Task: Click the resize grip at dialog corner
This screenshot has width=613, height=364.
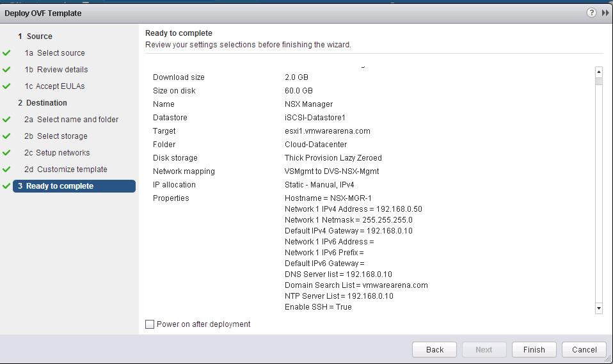Action: click(607, 359)
